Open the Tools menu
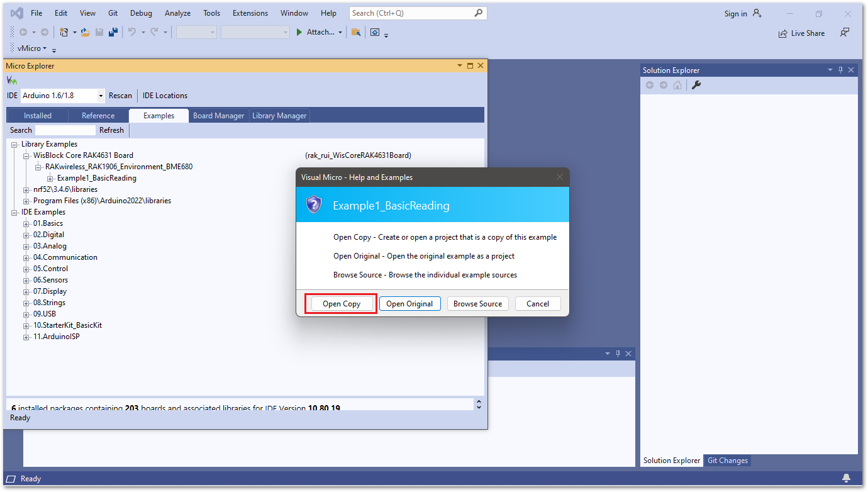This screenshot has height=492, width=868. tap(212, 13)
